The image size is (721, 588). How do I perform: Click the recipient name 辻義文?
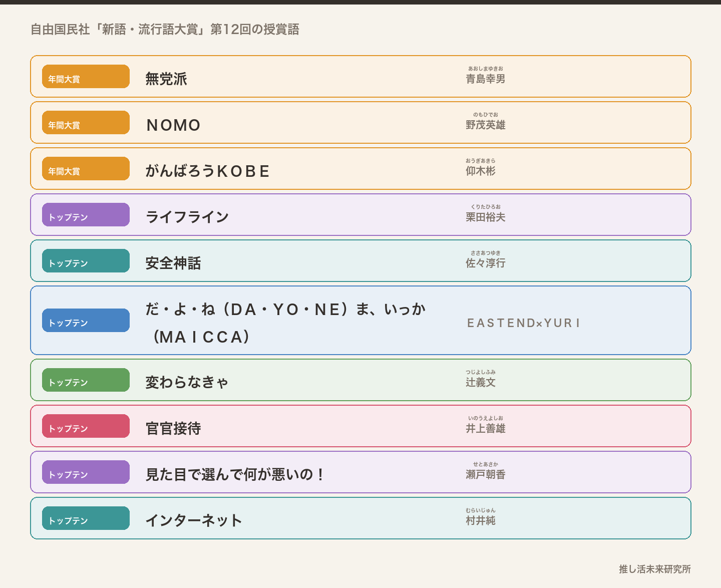click(x=481, y=382)
